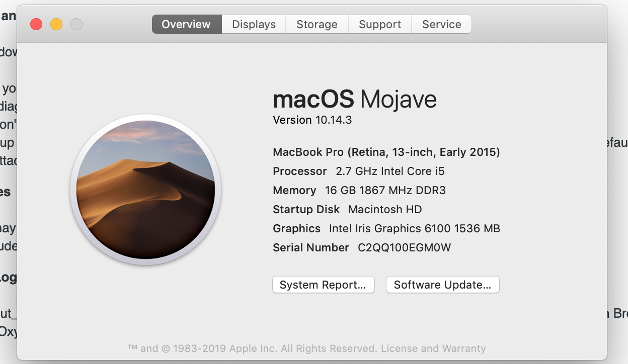The height and width of the screenshot is (364, 628).
Task: Go to the Support tab
Action: pos(379,24)
